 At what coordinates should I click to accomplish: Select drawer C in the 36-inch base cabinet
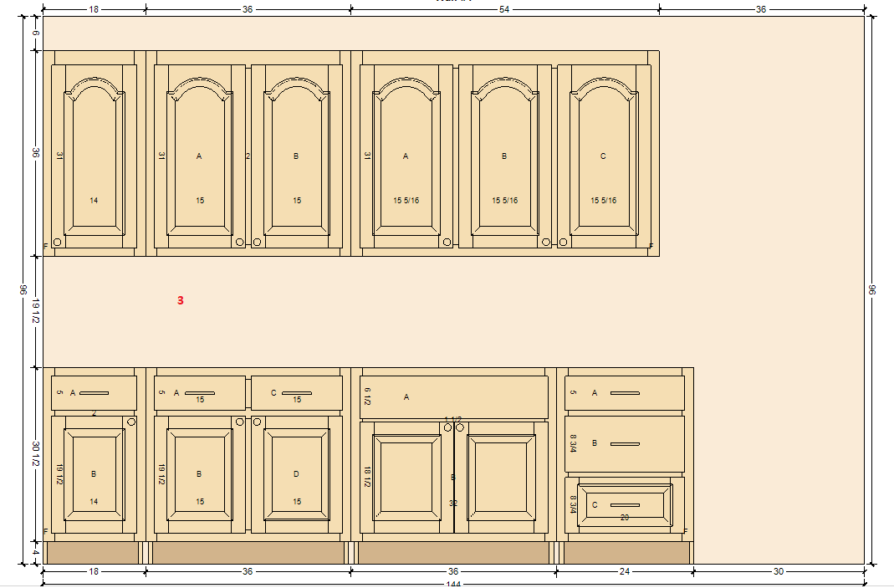[296, 393]
